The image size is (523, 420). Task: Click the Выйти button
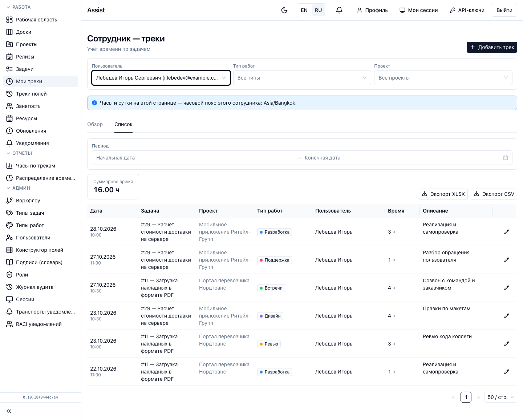click(x=504, y=10)
